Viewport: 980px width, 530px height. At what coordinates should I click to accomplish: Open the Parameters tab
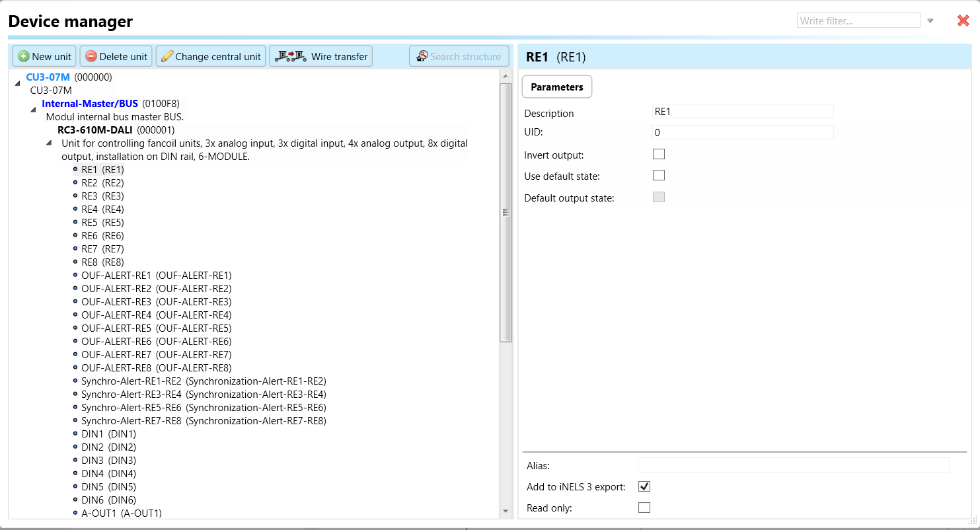point(556,87)
